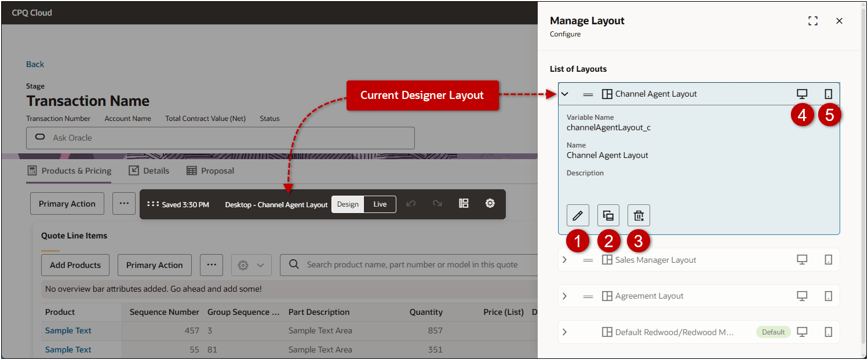Click the Add Products button
The height and width of the screenshot is (360, 868).
click(75, 265)
